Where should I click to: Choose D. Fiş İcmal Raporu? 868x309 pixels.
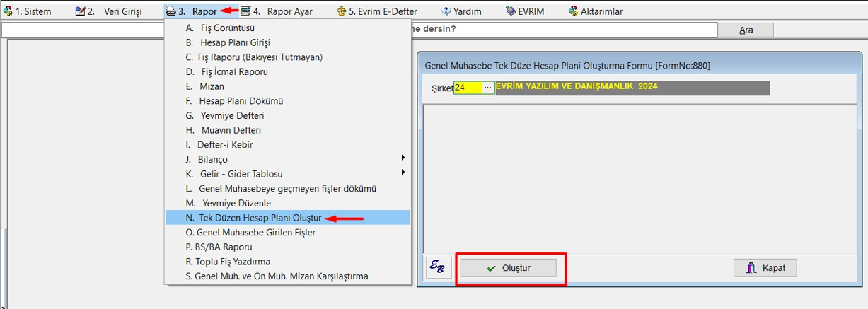coord(287,71)
